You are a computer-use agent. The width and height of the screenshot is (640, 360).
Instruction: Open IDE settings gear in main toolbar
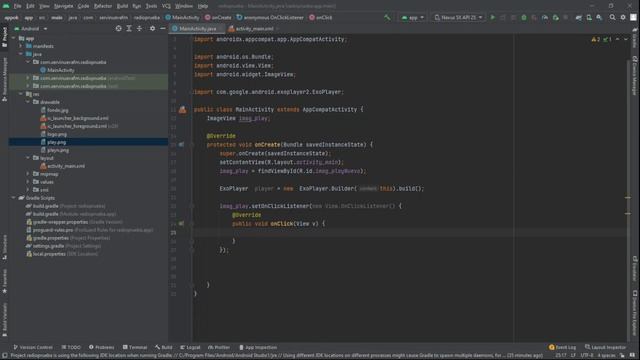pos(623,18)
